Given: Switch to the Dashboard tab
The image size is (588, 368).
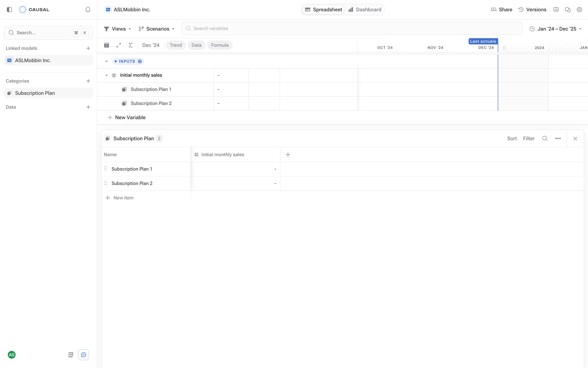Looking at the screenshot, I should click(365, 10).
